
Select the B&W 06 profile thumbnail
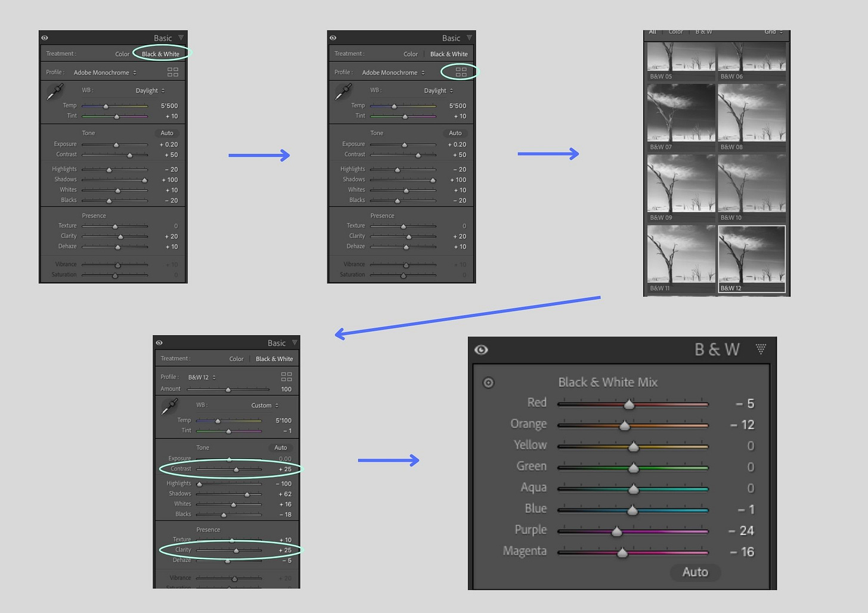[752, 61]
